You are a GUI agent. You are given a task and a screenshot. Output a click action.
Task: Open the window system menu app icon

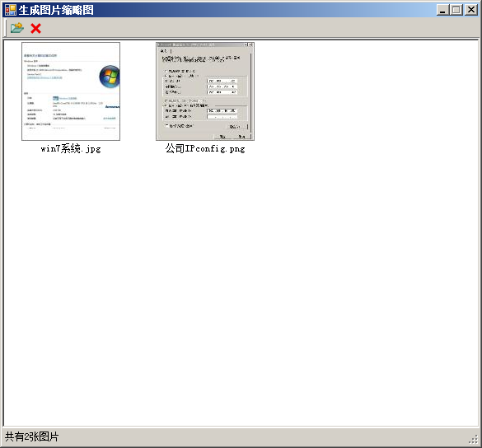[x=11, y=10]
